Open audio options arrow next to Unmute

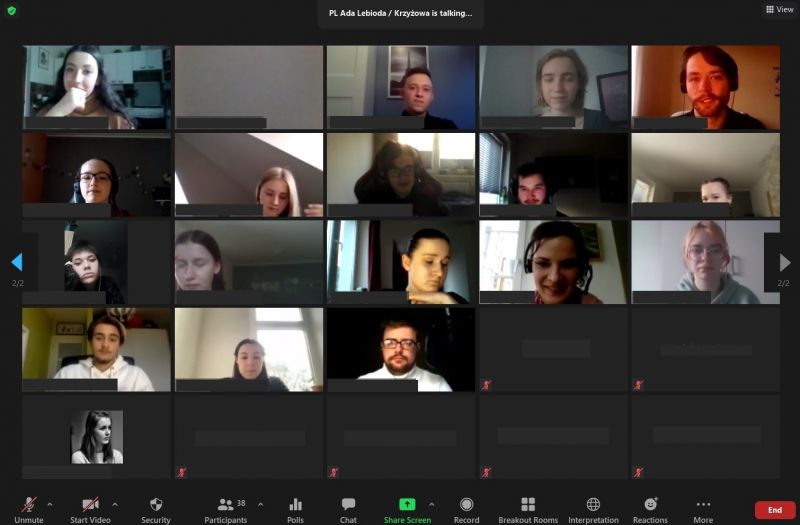[x=49, y=504]
